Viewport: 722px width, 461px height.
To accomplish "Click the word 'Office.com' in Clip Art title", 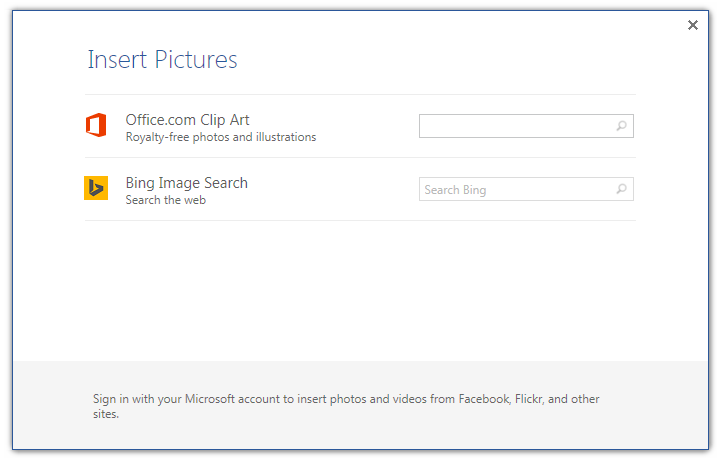I will coord(160,120).
